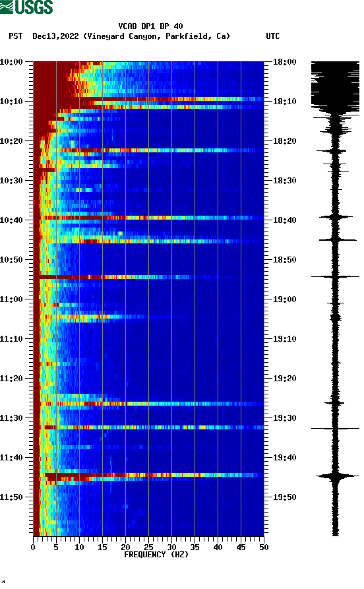This screenshot has height=589, width=364.
Task: Click the '5' frequency axis tick label
Action: (x=56, y=547)
